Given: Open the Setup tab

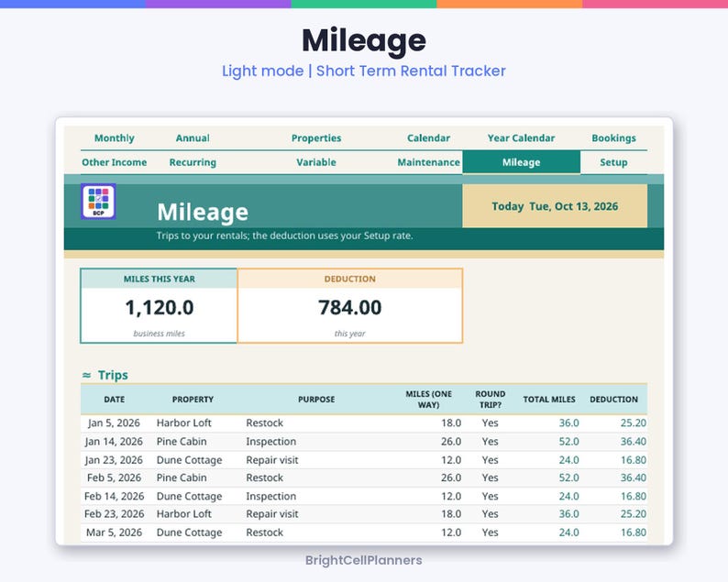Looking at the screenshot, I should [613, 162].
